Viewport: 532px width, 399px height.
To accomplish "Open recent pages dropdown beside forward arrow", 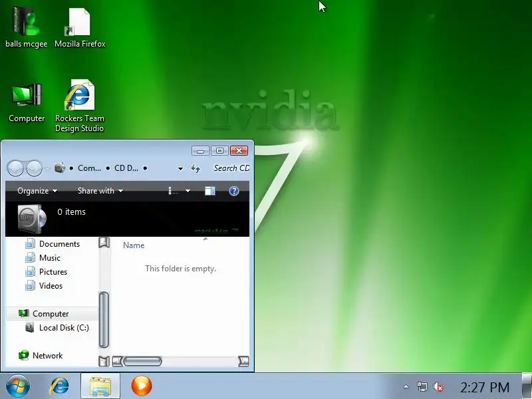I will 47,168.
